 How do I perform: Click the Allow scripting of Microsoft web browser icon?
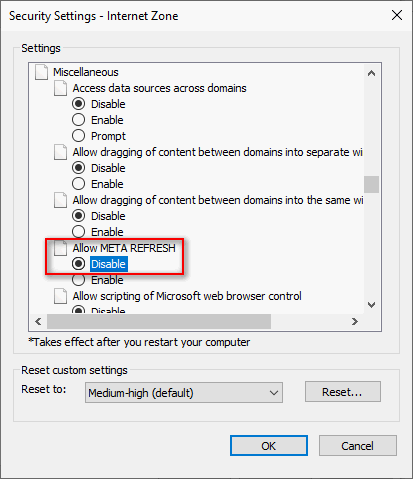[x=60, y=296]
